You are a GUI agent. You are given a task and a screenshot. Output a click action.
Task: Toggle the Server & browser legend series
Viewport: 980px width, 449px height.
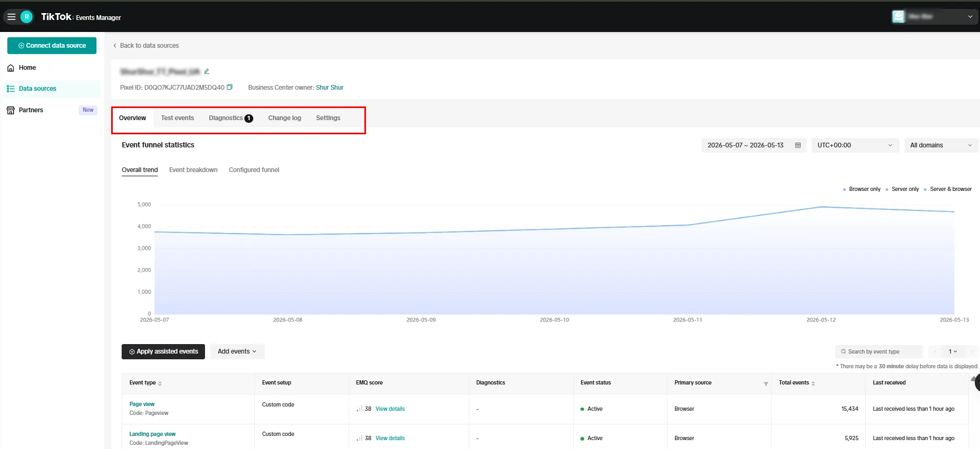click(x=947, y=189)
